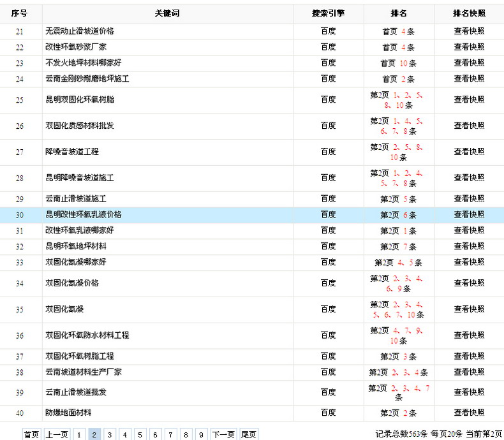Select keyword 云南止滑坡道批发

click(x=76, y=392)
